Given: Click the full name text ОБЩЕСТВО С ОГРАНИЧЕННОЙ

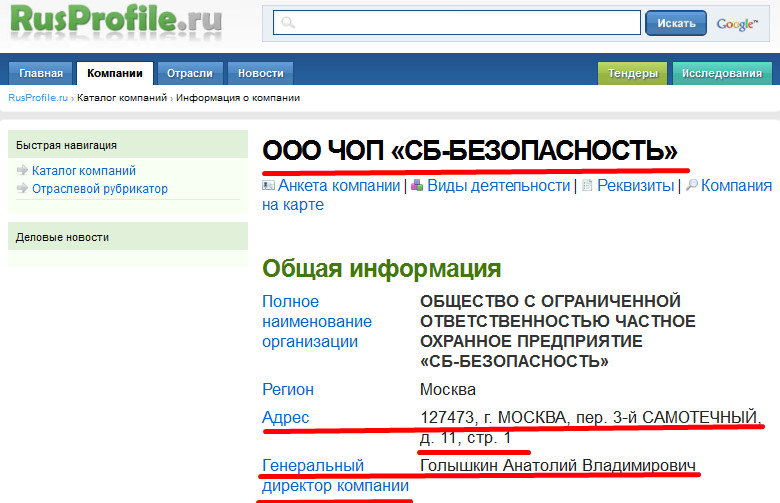Looking at the screenshot, I should [550, 301].
